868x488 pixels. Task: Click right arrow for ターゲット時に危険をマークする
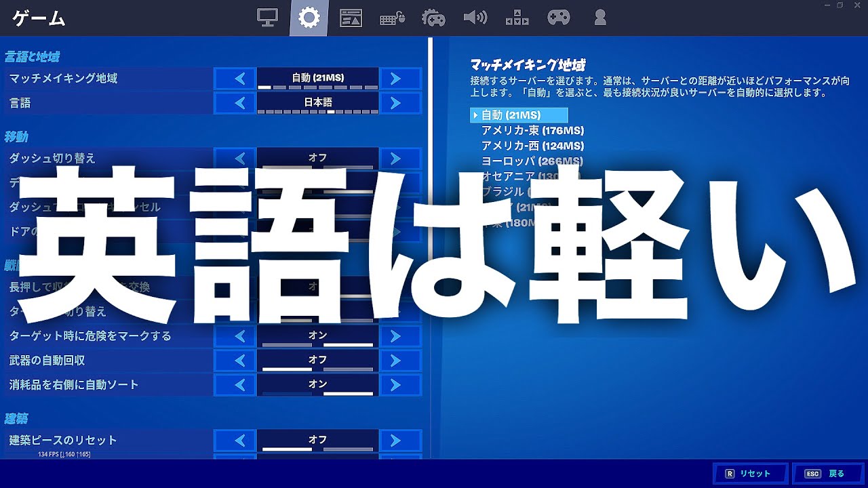click(x=400, y=336)
